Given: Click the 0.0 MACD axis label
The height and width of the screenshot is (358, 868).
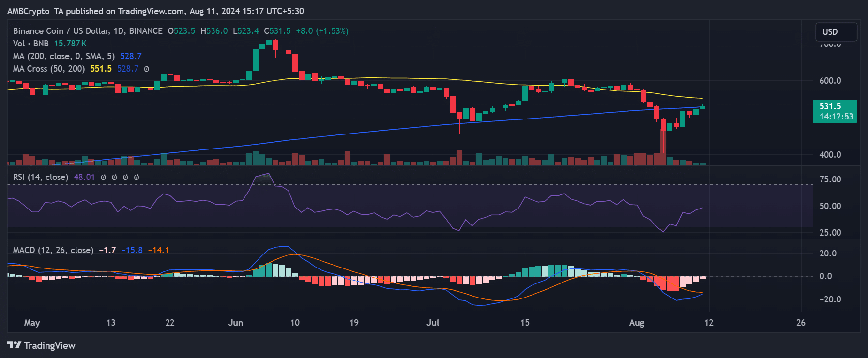Looking at the screenshot, I should 825,276.
